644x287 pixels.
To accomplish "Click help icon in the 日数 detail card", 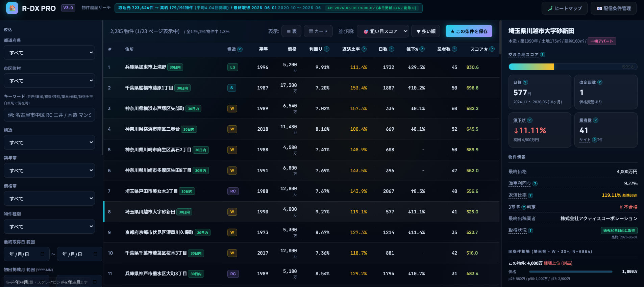I will click(525, 82).
